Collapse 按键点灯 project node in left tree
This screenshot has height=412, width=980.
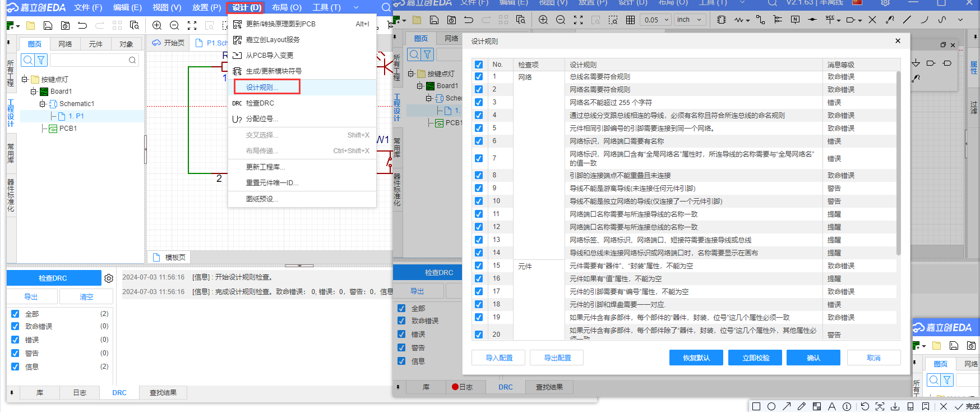pos(25,79)
